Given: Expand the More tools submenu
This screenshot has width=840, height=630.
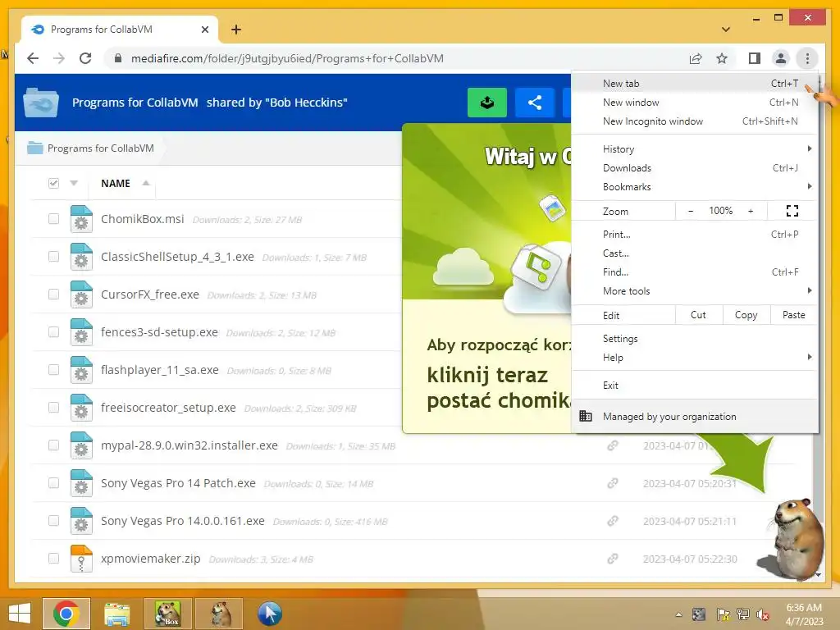Looking at the screenshot, I should (695, 291).
